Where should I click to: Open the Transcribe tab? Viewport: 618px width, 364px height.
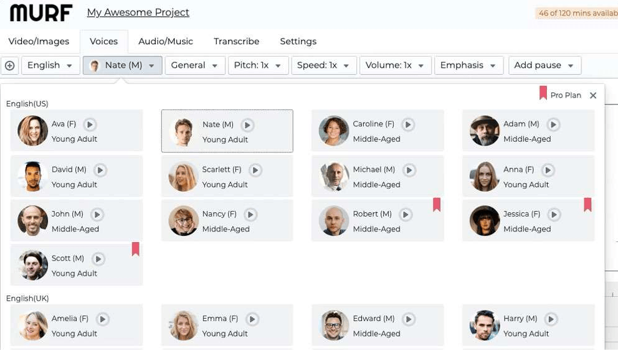click(x=236, y=41)
